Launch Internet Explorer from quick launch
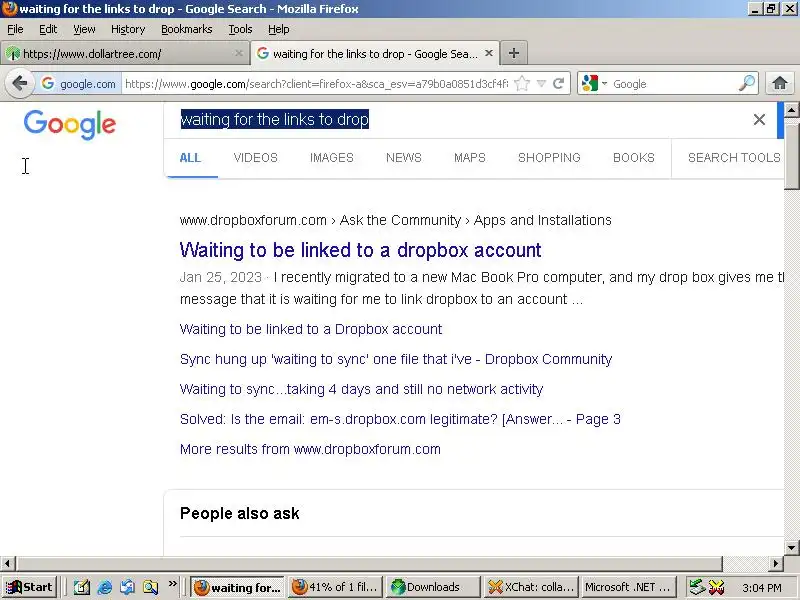 105,587
